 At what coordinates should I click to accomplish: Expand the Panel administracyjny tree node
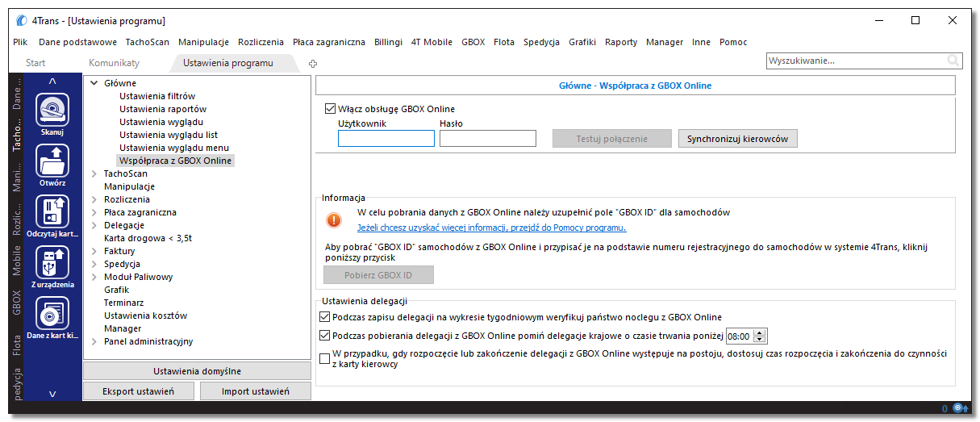(94, 341)
